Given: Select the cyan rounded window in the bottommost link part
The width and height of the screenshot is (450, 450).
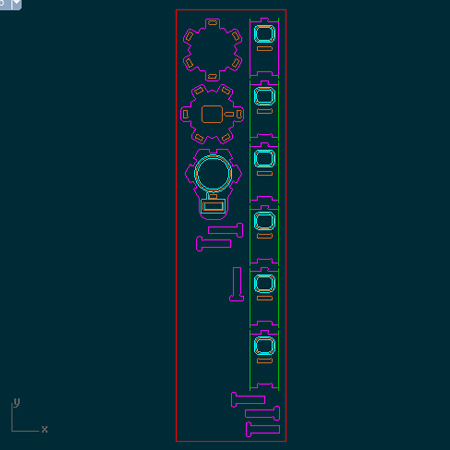Looking at the screenshot, I should click(264, 346).
